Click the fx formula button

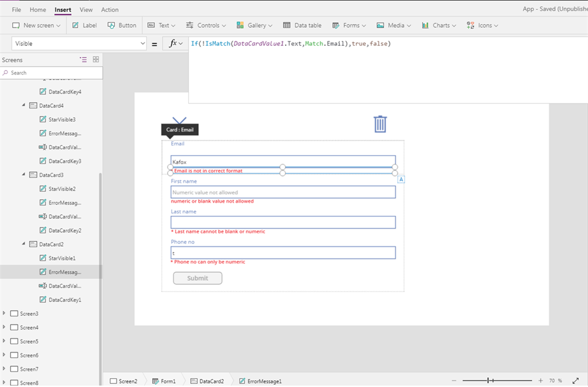tap(175, 44)
